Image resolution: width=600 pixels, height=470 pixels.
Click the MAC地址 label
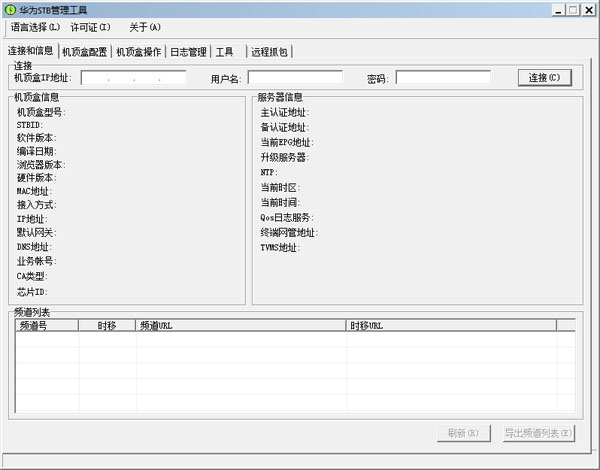(x=34, y=191)
